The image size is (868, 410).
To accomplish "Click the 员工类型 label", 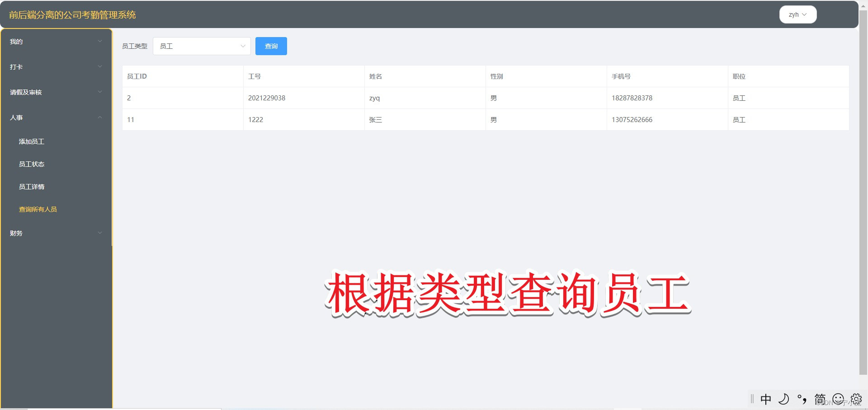I will pyautogui.click(x=135, y=46).
